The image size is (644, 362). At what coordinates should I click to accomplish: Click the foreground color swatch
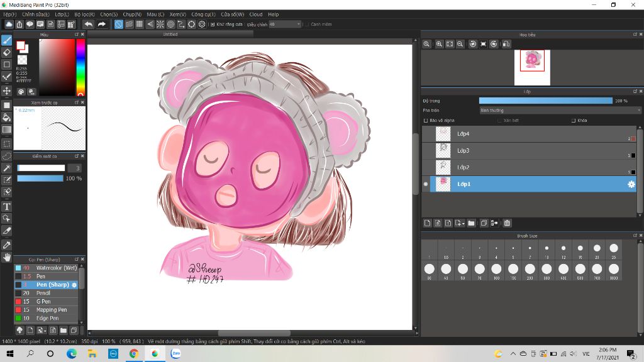click(21, 45)
